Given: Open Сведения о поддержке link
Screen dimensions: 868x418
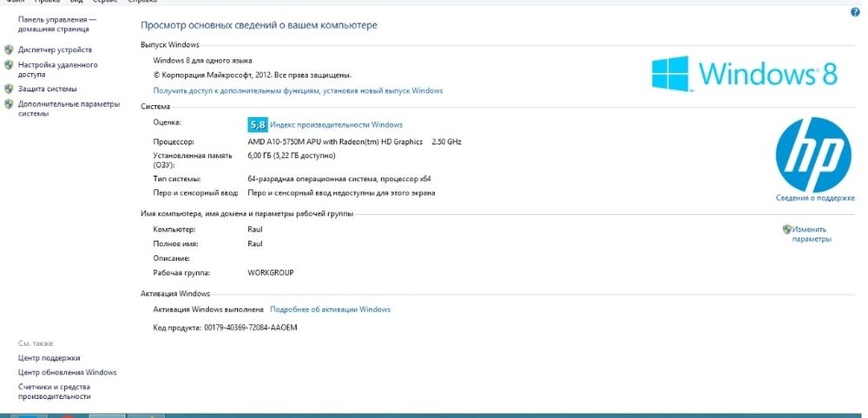Looking at the screenshot, I should [x=815, y=198].
